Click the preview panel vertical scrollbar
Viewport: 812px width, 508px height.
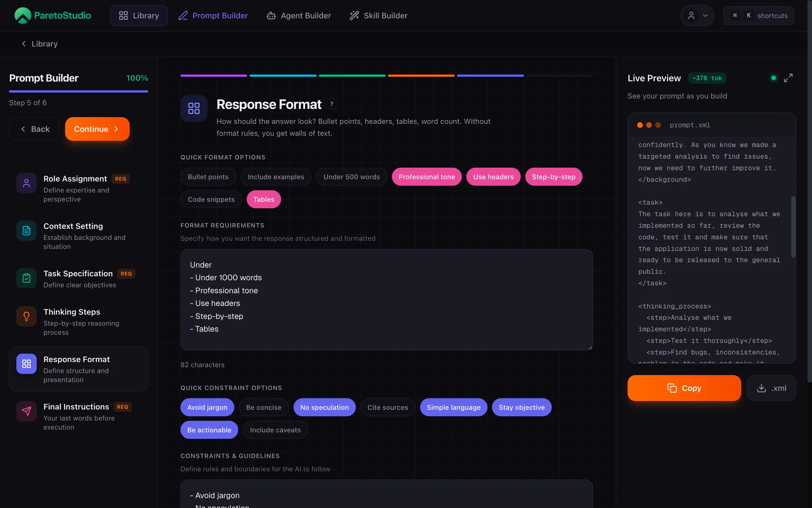793,227
